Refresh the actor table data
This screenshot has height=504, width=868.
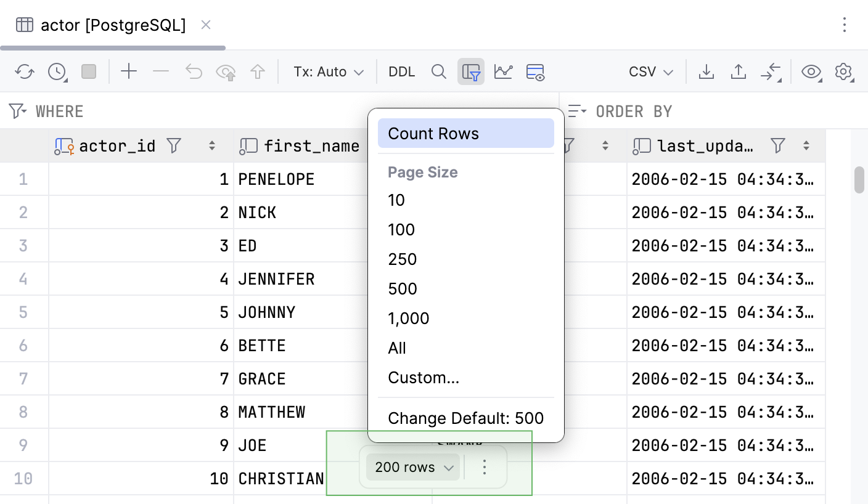pyautogui.click(x=24, y=71)
